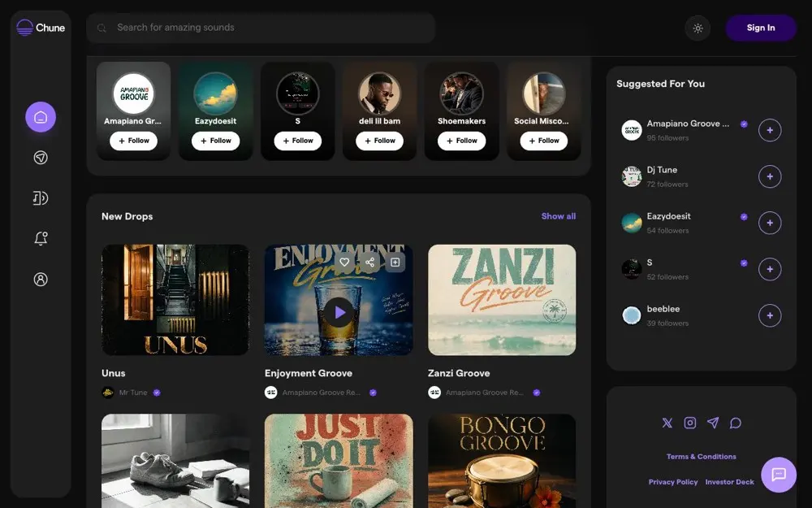Click the Sign In button
The height and width of the screenshot is (508, 812).
pos(760,28)
